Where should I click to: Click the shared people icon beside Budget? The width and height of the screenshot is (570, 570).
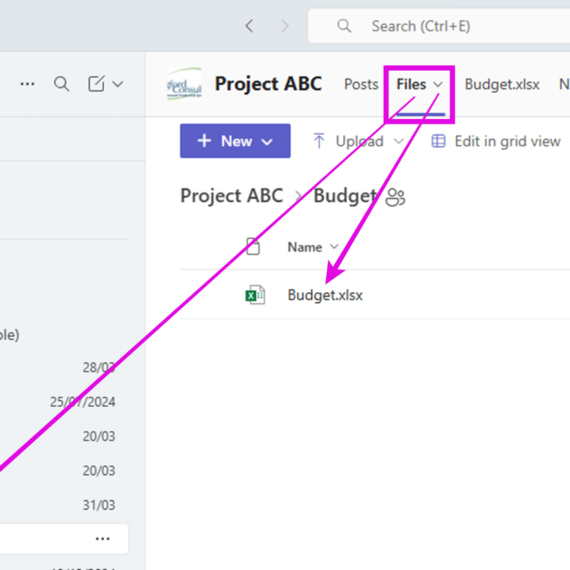coord(395,197)
